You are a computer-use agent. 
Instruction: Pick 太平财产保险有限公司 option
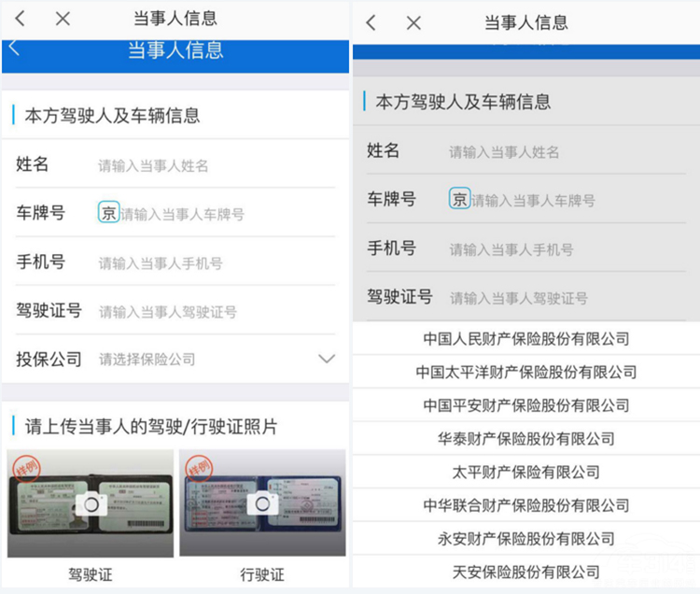[525, 472]
